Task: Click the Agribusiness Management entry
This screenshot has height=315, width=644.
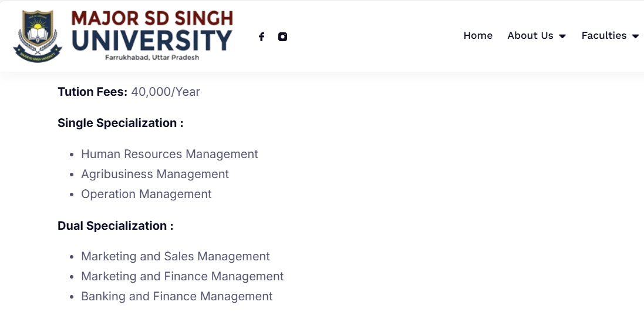Action: click(155, 174)
